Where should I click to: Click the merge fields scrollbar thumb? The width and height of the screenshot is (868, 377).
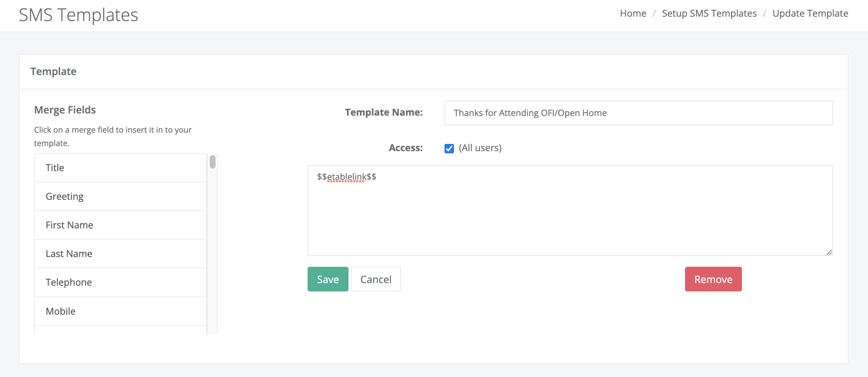tap(213, 162)
